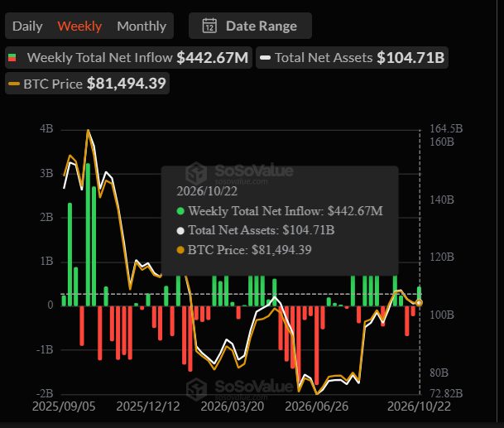Click the 2026/10/22 x-axis date label
Screen dimensions: 504x428
point(419,406)
